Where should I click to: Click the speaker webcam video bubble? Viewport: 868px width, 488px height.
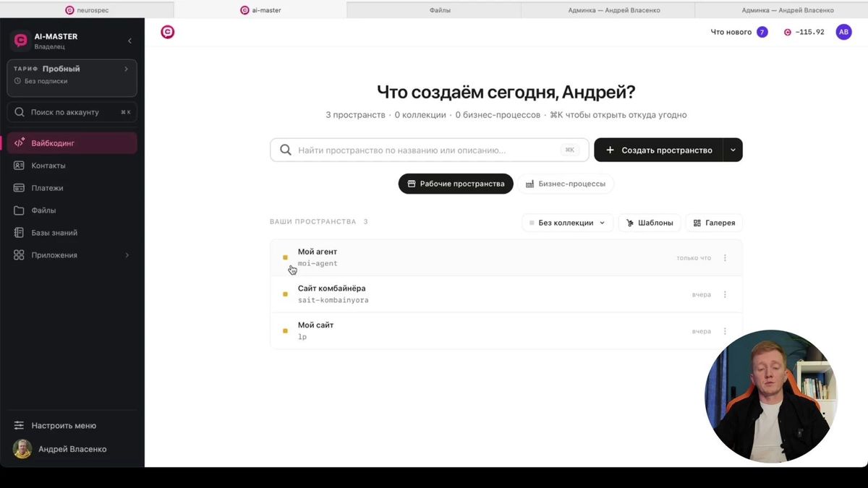tap(770, 396)
